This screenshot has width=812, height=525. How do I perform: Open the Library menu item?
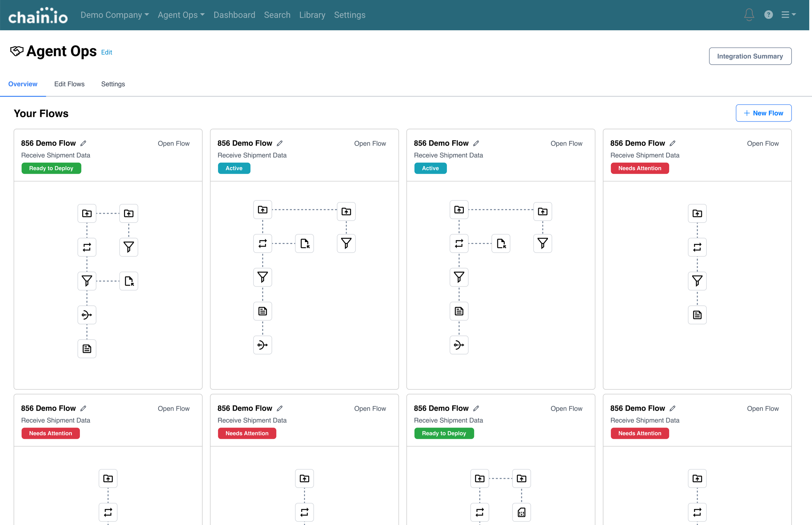(312, 15)
